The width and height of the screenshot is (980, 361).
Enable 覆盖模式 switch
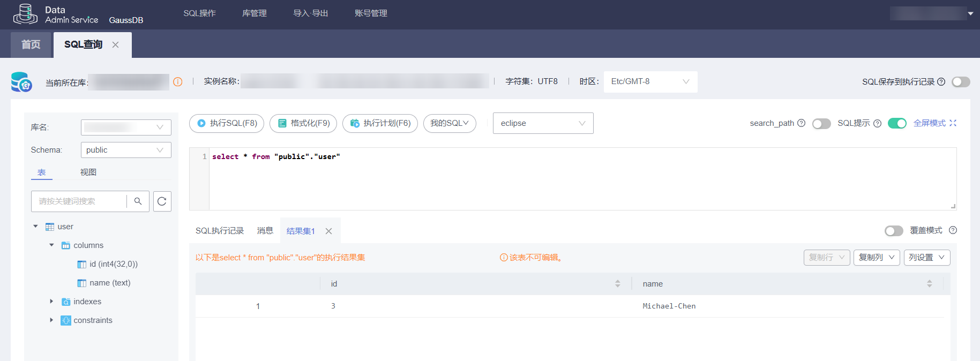(894, 231)
